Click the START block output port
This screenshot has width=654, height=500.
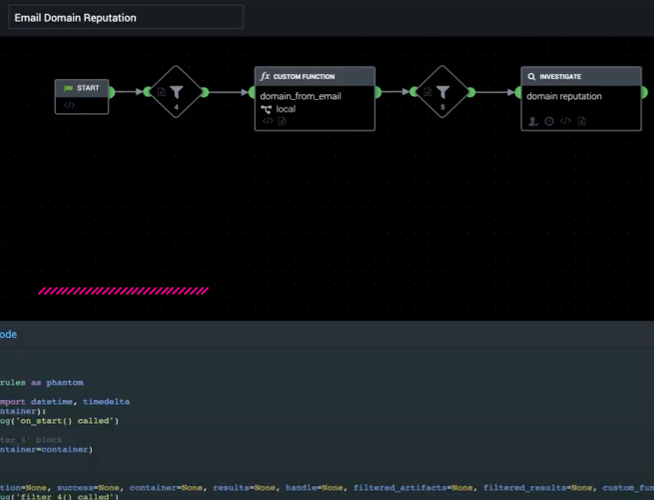click(x=111, y=92)
